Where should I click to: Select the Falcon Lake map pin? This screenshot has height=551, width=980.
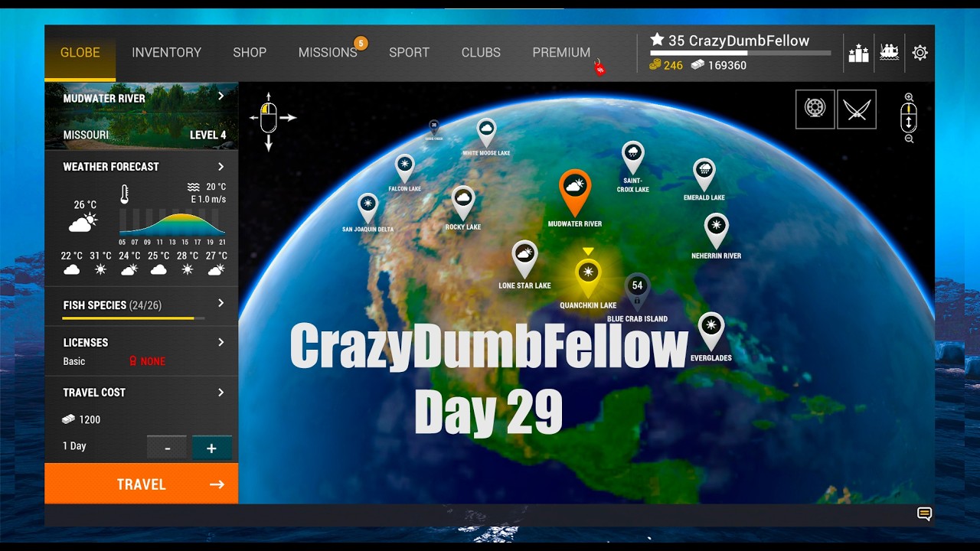tap(404, 168)
